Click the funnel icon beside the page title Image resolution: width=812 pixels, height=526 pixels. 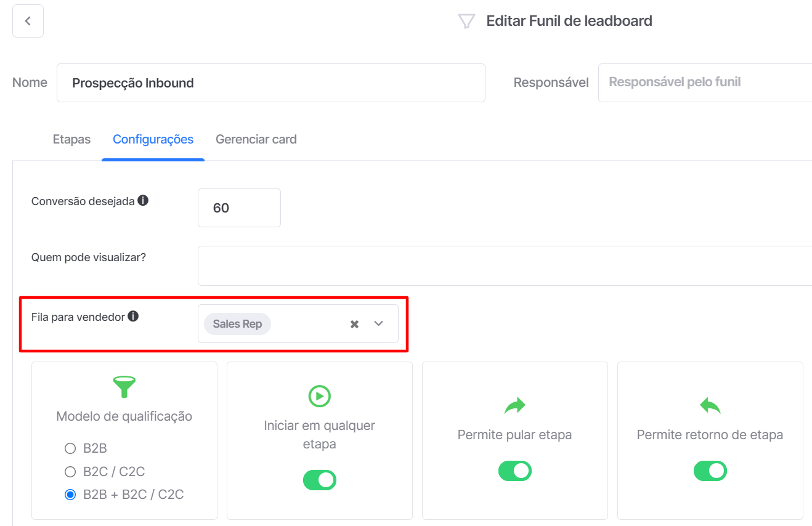466,22
